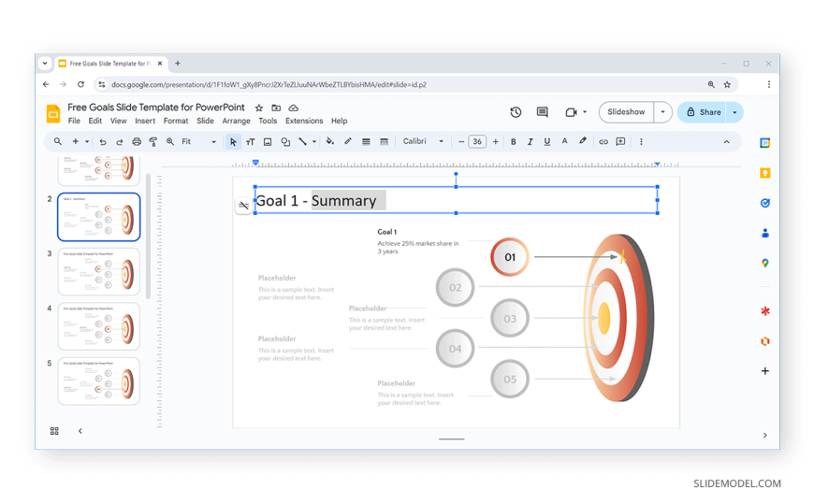This screenshot has height=504, width=814.
Task: Open Google Tasks side panel
Action: click(764, 203)
